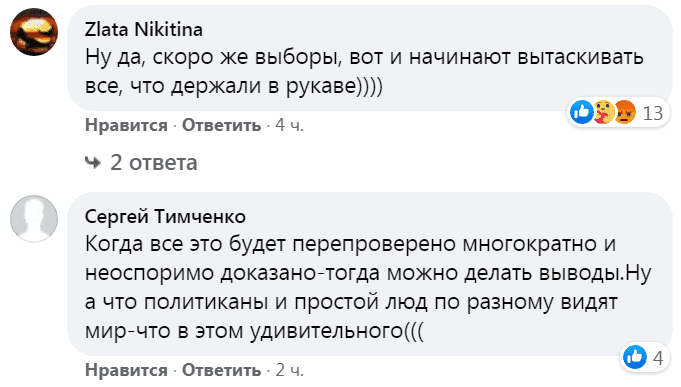Click the care hug reaction emoji icon

coord(604,112)
